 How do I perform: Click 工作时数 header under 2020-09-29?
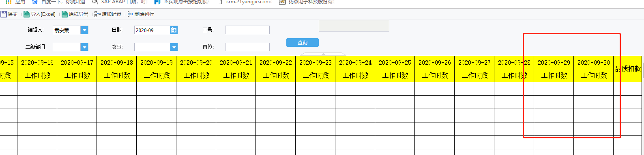[554, 76]
